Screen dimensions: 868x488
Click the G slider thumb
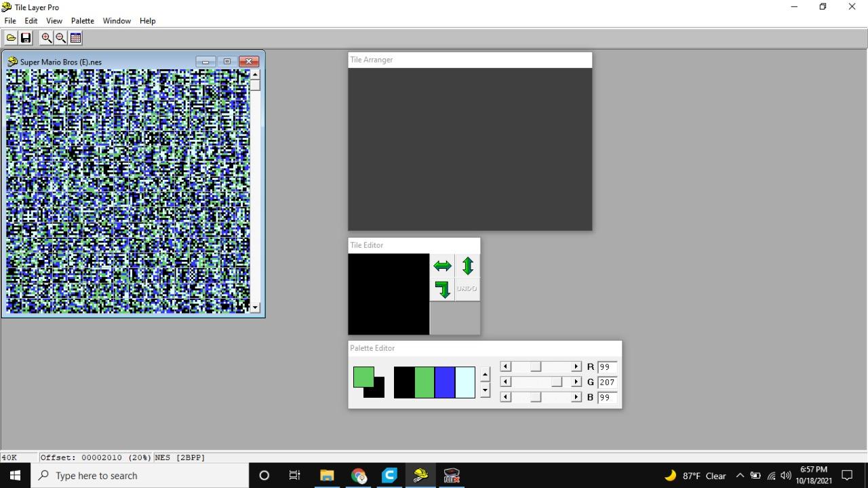point(557,382)
